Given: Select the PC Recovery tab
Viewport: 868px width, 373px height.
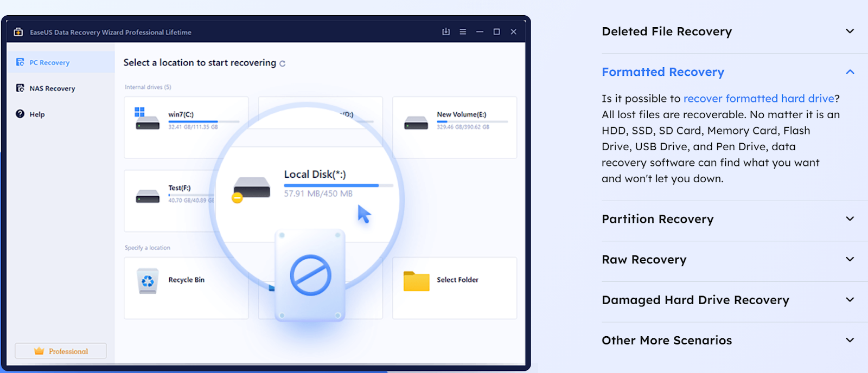Looking at the screenshot, I should pos(61,62).
